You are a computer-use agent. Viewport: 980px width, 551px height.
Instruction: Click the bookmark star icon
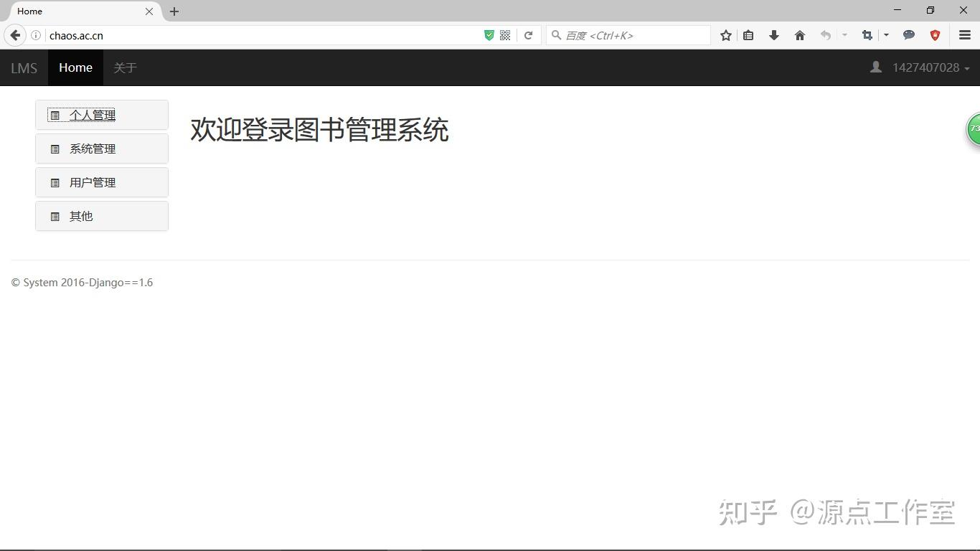(x=725, y=34)
